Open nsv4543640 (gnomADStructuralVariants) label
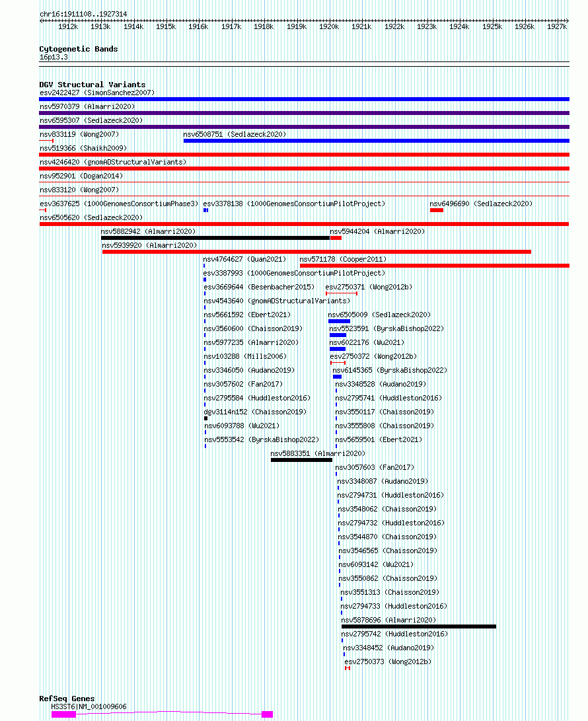The image size is (588, 721). (x=277, y=301)
